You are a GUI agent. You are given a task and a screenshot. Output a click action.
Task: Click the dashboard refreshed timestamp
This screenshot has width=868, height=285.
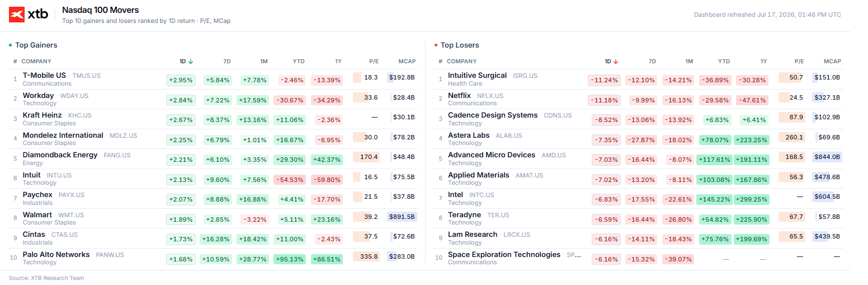(x=767, y=15)
